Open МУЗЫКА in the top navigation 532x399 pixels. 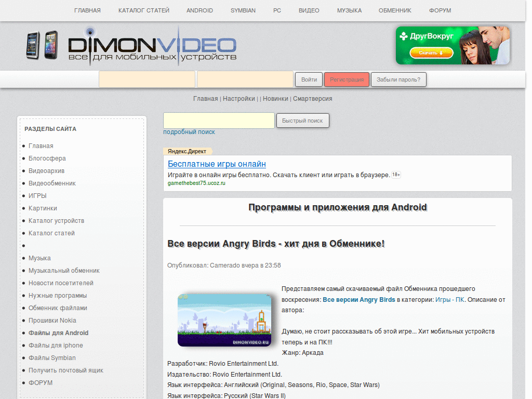[349, 10]
